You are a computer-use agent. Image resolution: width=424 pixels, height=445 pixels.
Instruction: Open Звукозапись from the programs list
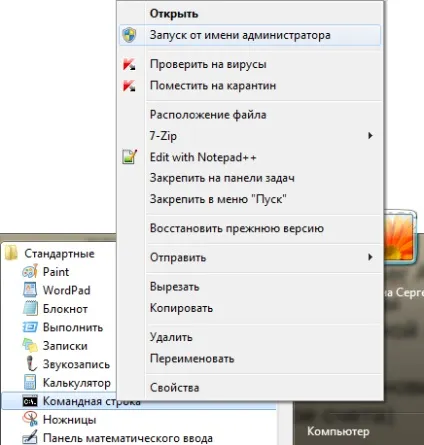tap(76, 364)
